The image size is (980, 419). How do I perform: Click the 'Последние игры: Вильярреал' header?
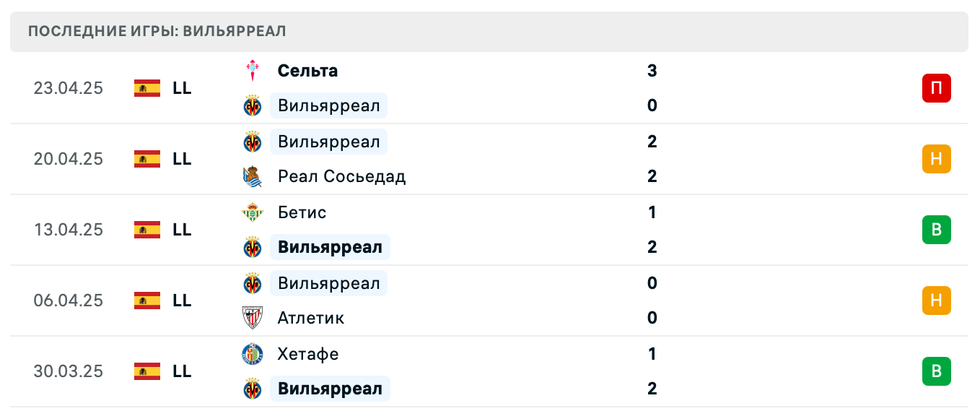pyautogui.click(x=157, y=31)
